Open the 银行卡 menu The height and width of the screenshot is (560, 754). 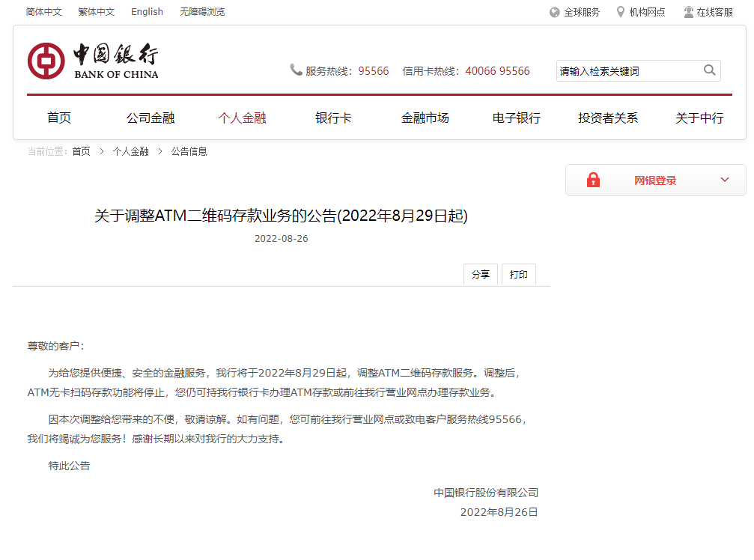click(x=333, y=118)
